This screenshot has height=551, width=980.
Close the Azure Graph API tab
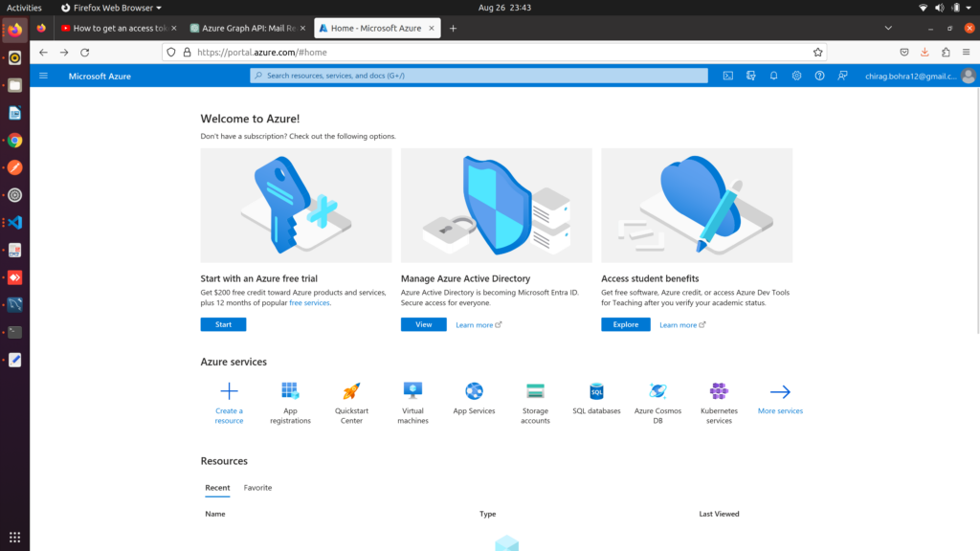(x=302, y=28)
